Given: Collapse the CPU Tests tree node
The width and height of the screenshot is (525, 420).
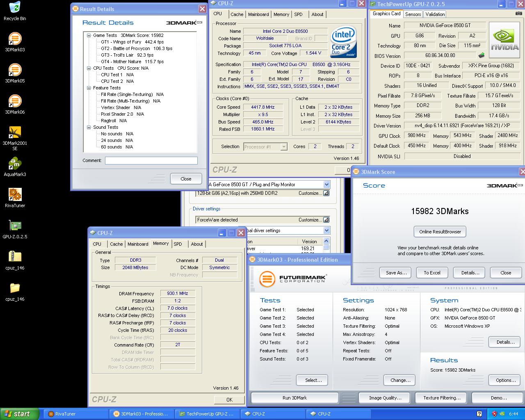Looking at the screenshot, I should 89,68.
